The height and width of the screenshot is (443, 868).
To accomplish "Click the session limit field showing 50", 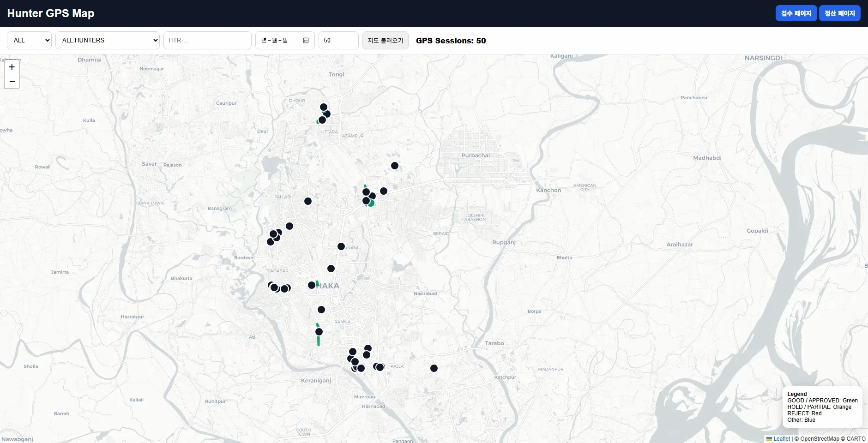I will click(338, 40).
